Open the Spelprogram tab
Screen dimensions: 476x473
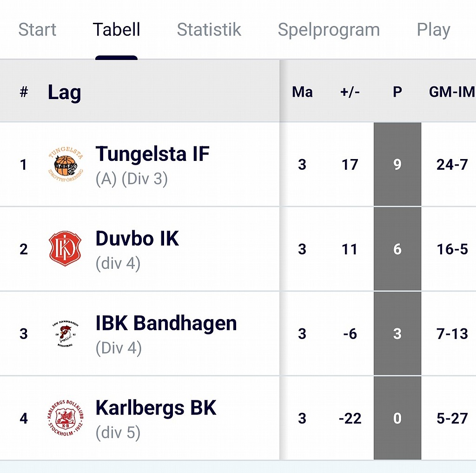329,30
